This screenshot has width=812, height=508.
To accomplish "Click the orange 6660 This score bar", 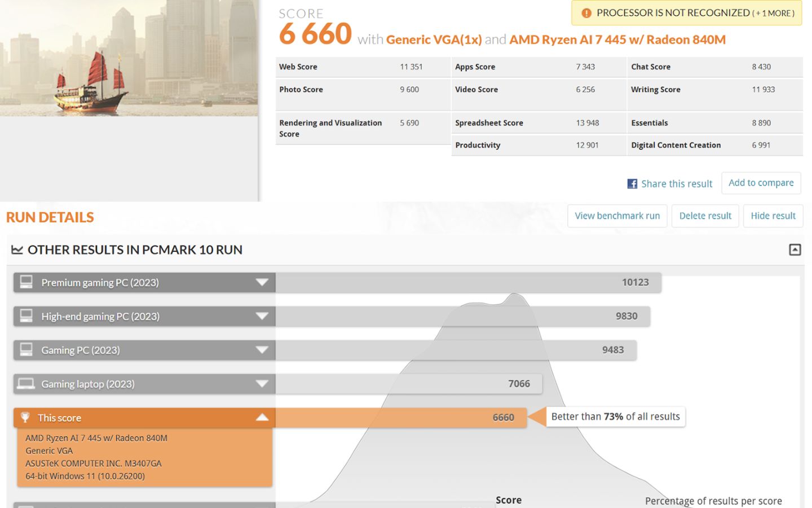I will click(401, 418).
